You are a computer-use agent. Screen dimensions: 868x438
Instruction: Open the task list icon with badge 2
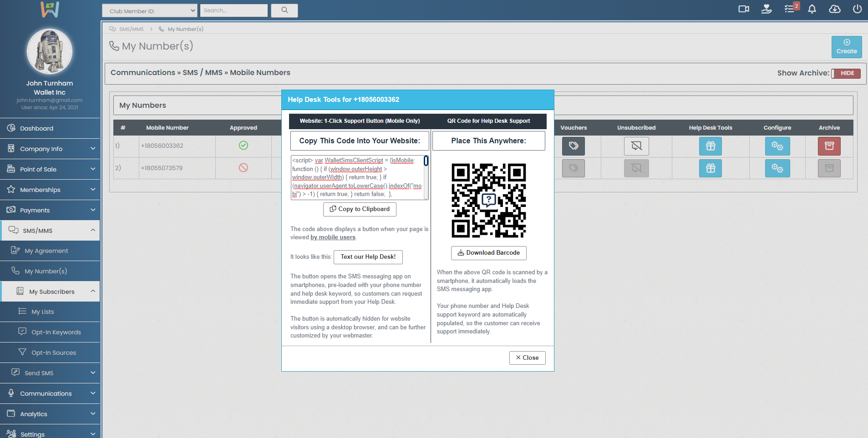pyautogui.click(x=790, y=9)
